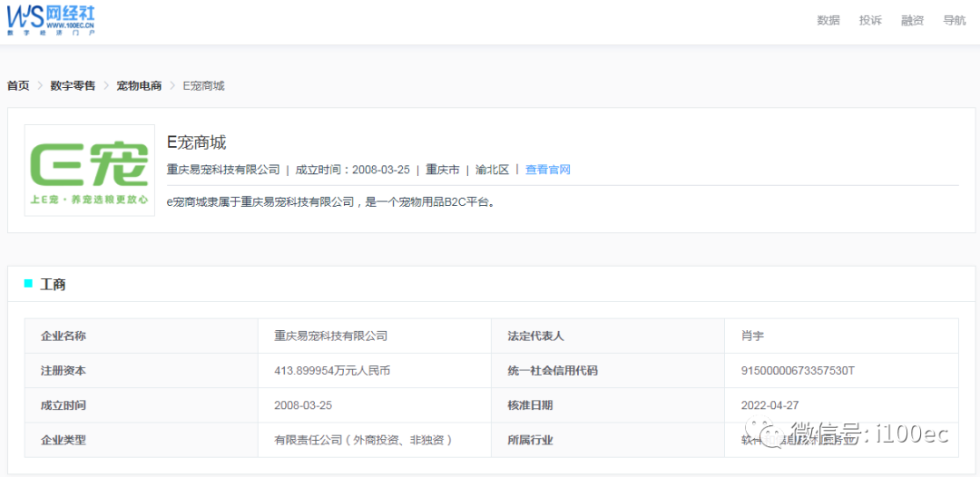The height and width of the screenshot is (477, 980).
Task: Click 成立时间：2008-03-25 in header line
Action: click(x=352, y=170)
